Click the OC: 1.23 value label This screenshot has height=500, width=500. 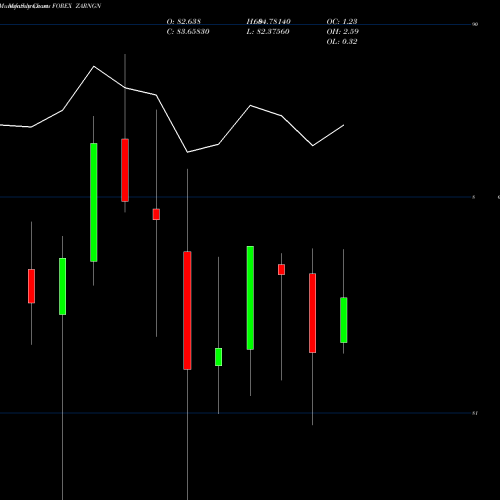pos(342,21)
